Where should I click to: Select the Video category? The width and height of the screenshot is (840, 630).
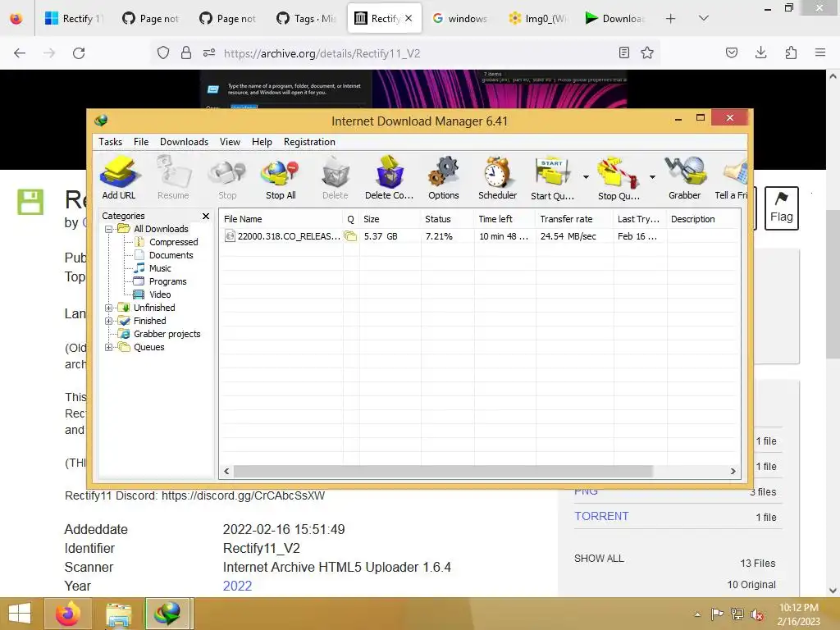coord(160,294)
